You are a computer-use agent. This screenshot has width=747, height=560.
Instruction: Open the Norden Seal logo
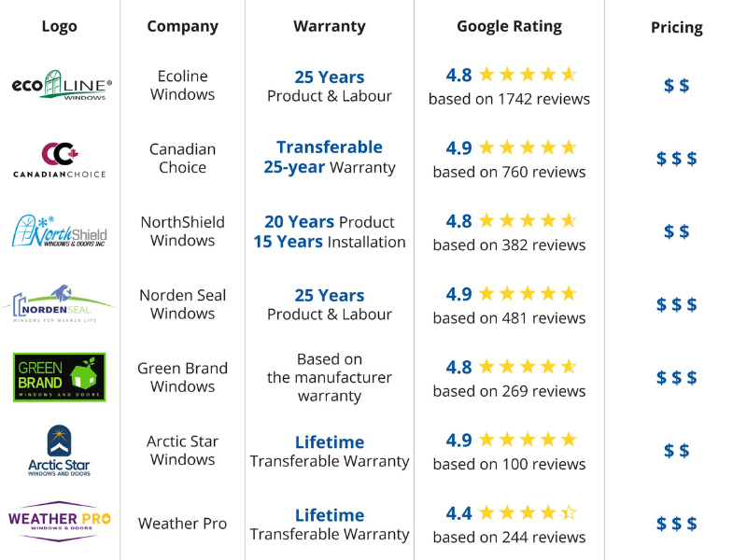click(x=60, y=304)
